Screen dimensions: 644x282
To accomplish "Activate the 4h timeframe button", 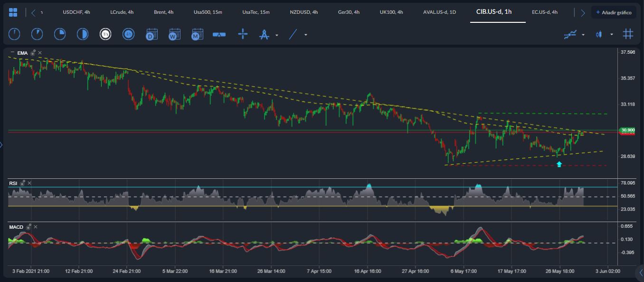I will tap(128, 34).
